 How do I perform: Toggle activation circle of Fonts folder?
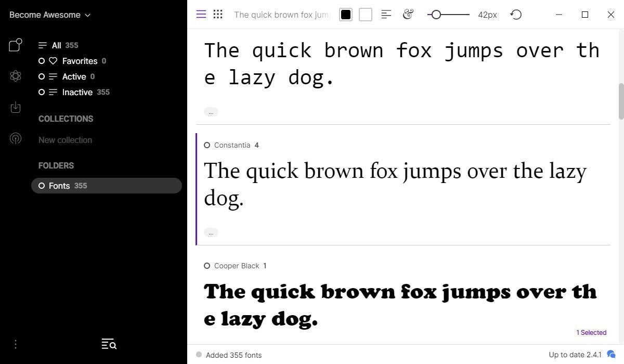point(42,186)
